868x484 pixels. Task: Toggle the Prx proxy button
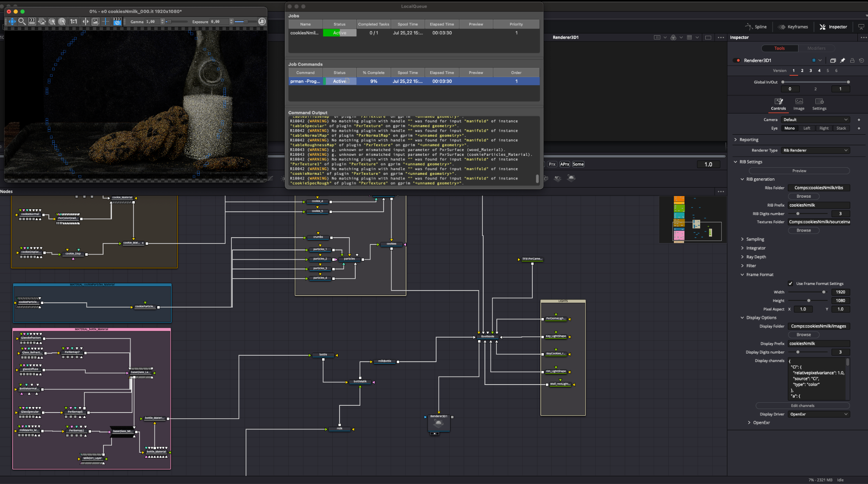(x=552, y=164)
